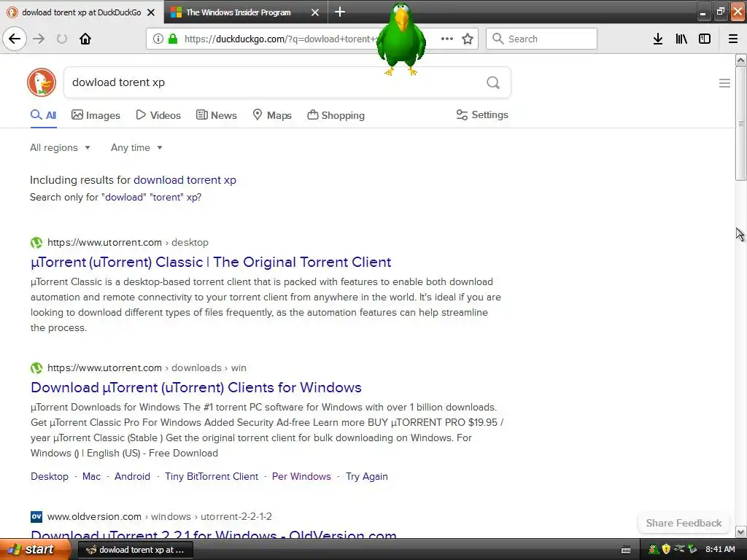Screen dimensions: 747x560
Task: Reload the page with refresh icon
Action: click(x=62, y=39)
